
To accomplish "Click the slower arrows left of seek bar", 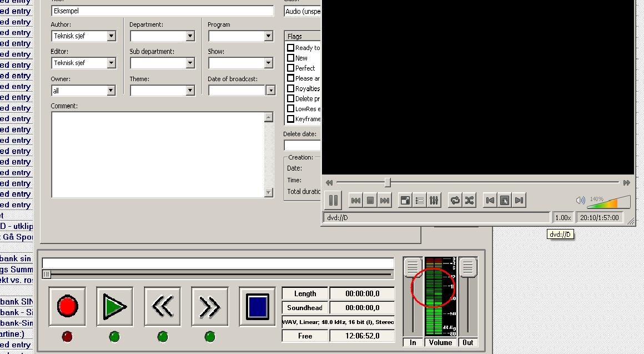I will 329,182.
